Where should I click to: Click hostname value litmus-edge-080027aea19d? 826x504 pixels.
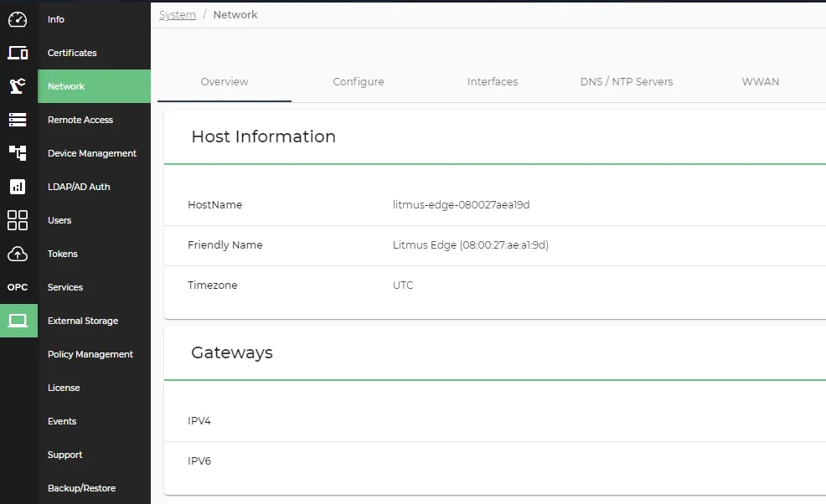(461, 205)
